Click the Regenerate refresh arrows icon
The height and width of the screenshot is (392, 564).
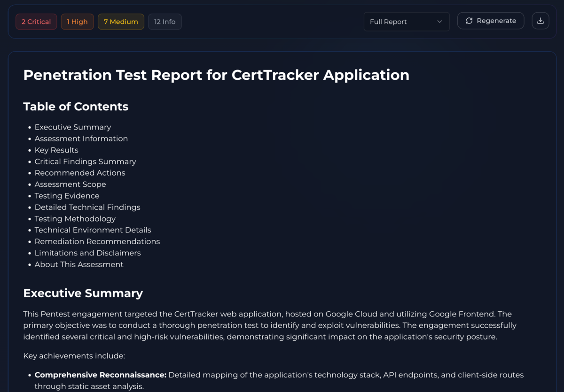click(469, 21)
